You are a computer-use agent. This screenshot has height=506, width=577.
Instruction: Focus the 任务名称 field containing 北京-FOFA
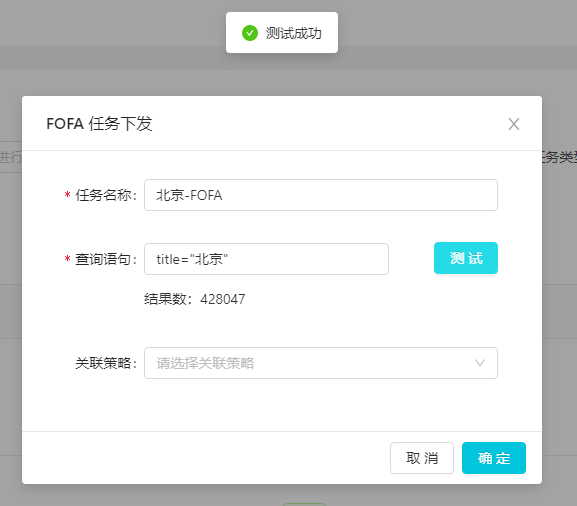[321, 195]
